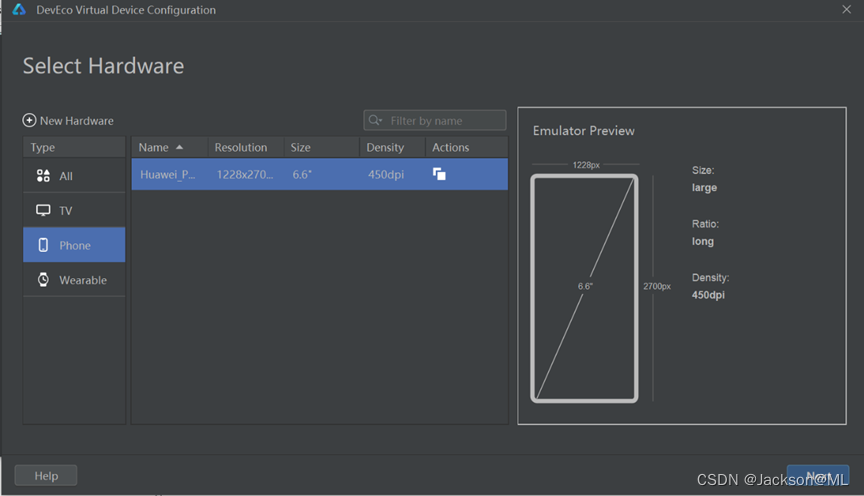Focus the Filter by name input field

pos(435,120)
